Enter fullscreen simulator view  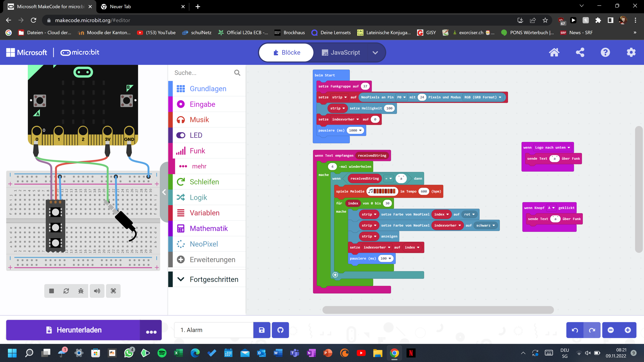pos(113,291)
